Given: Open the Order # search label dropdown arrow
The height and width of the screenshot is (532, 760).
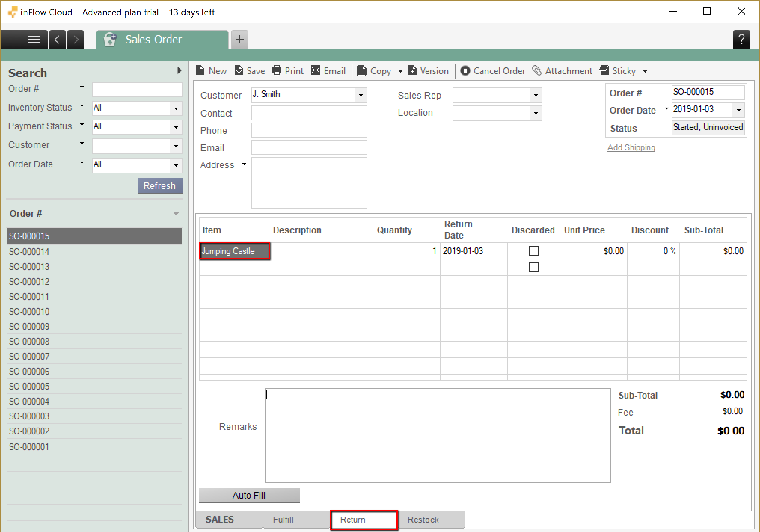Looking at the screenshot, I should (82, 87).
